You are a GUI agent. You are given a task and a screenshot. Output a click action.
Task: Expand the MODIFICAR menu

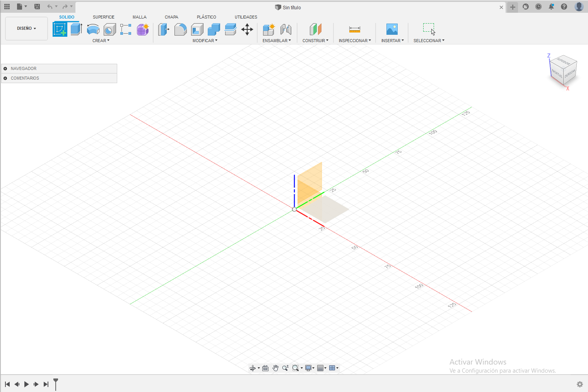point(205,41)
